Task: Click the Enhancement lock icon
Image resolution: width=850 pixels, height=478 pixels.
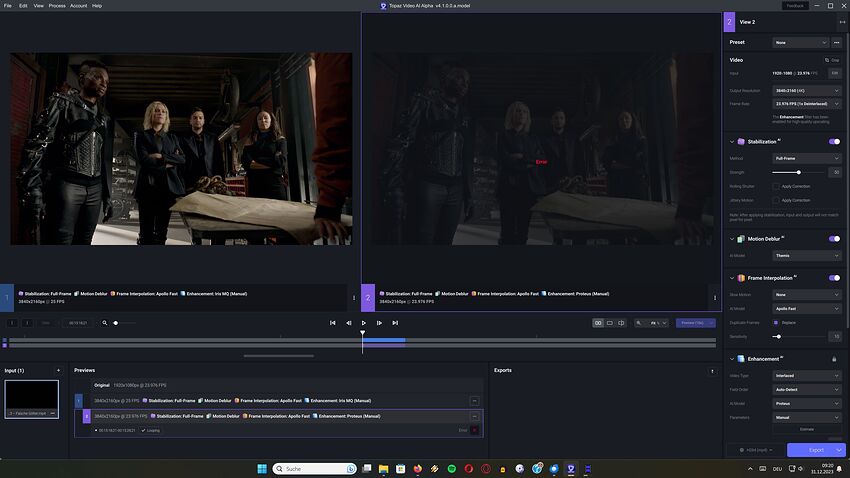Action: point(834,359)
